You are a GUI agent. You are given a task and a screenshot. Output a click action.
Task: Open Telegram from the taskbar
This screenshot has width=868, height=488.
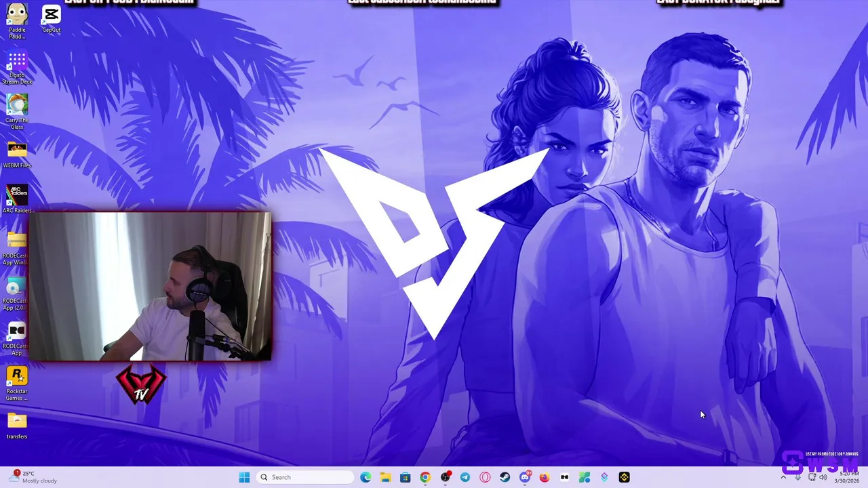465,477
